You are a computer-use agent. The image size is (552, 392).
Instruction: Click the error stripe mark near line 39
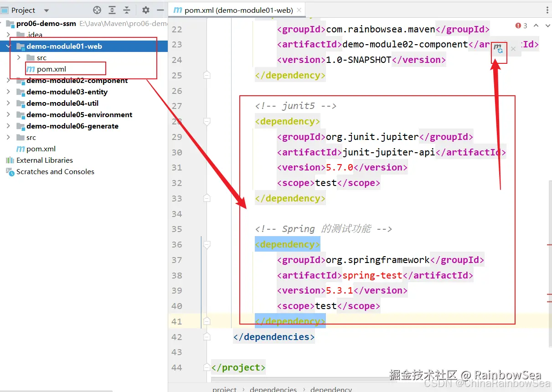549,295
